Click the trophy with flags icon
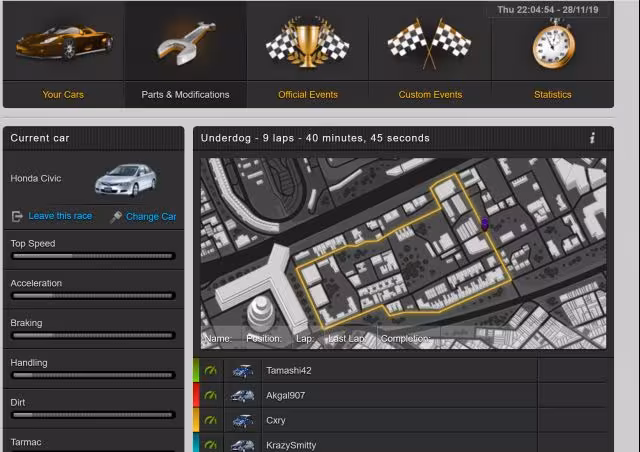This screenshot has width=640, height=452. [x=307, y=42]
